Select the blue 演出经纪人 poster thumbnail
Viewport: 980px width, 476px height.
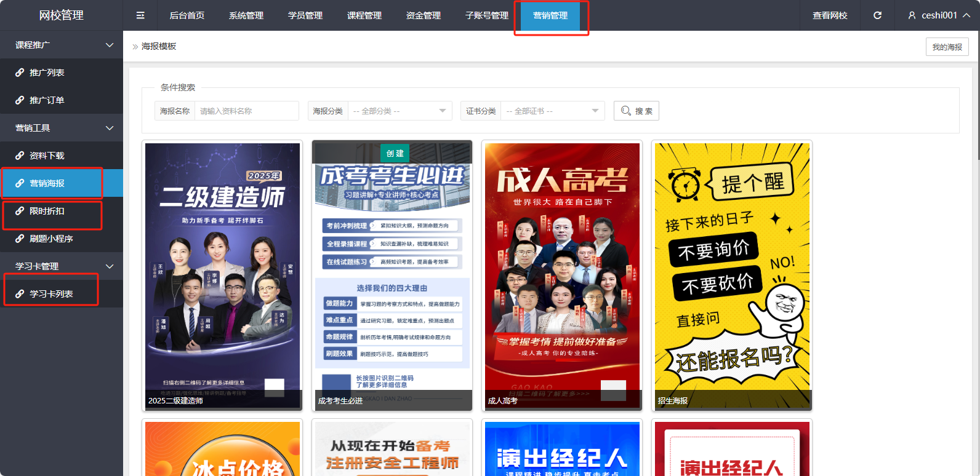coord(562,448)
